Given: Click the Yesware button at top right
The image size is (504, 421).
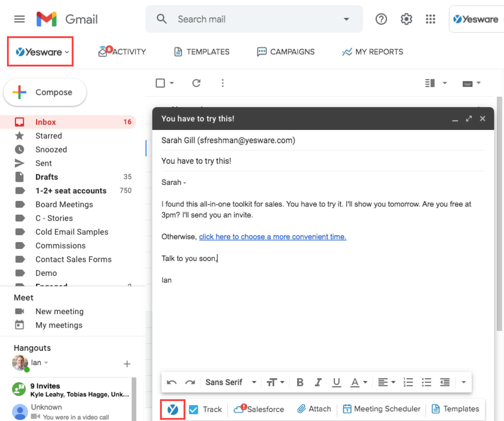Looking at the screenshot, I should click(x=476, y=19).
